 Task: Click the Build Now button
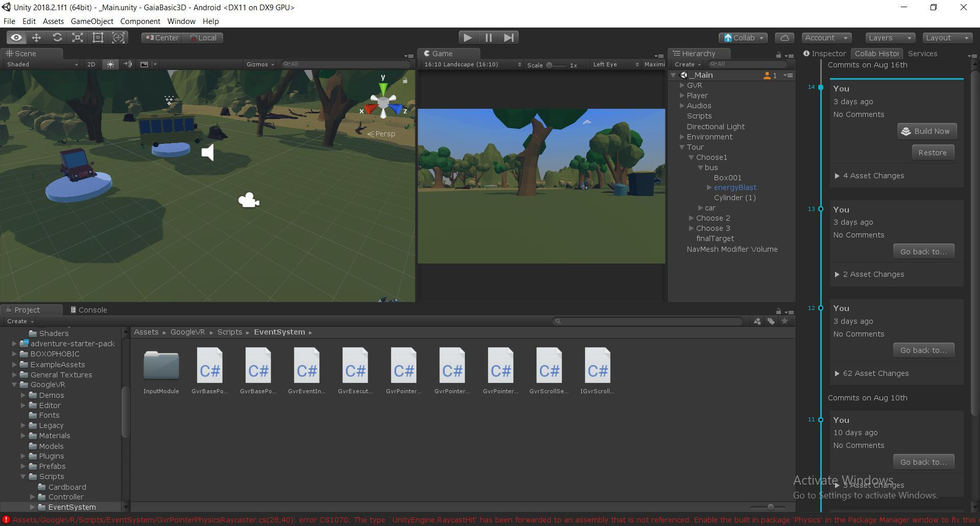click(x=927, y=131)
